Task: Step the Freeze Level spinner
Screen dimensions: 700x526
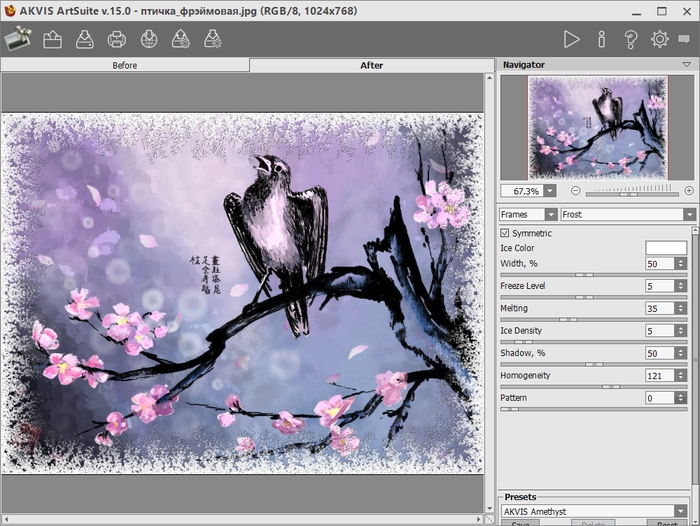Action: coord(681,286)
